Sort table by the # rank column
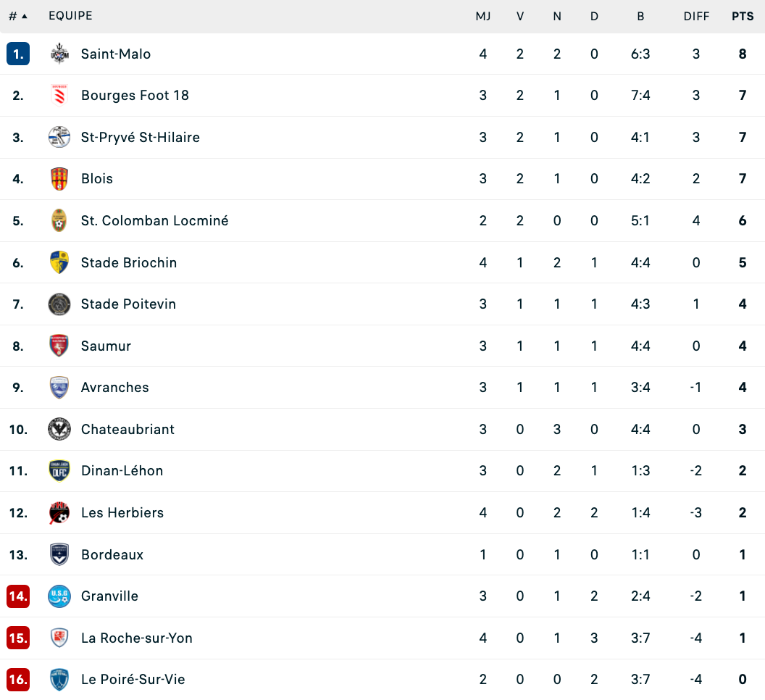The width and height of the screenshot is (765, 700). [x=18, y=16]
